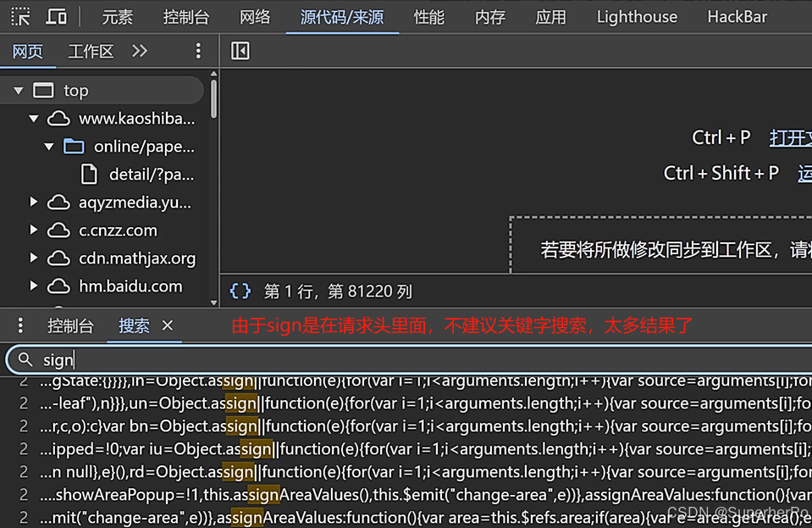812x528 pixels.
Task: Click the 第 1 行，第 81220 列 position indicator
Action: coord(338,292)
